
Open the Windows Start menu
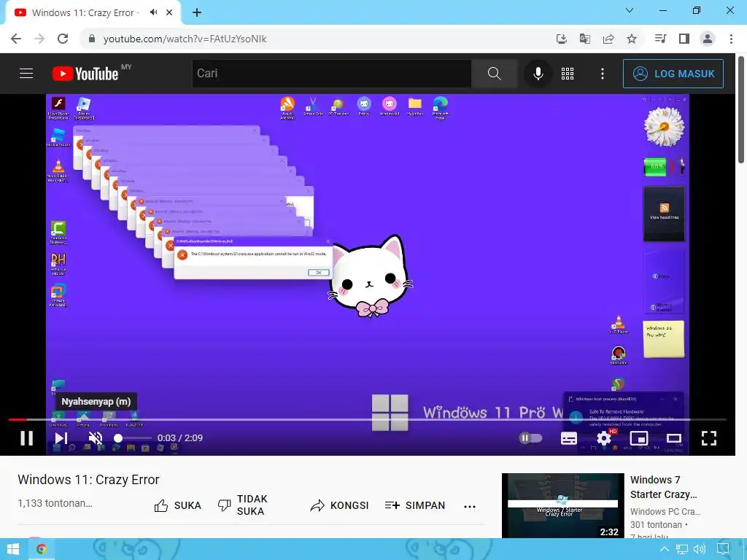(x=13, y=549)
